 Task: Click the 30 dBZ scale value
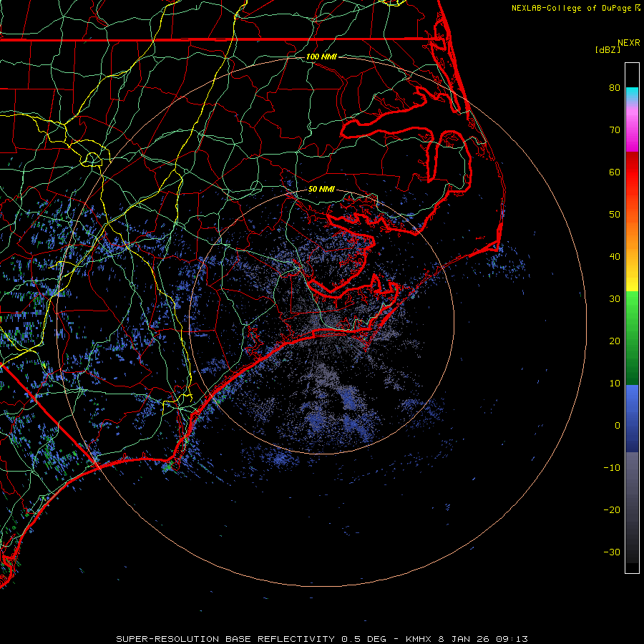click(615, 299)
